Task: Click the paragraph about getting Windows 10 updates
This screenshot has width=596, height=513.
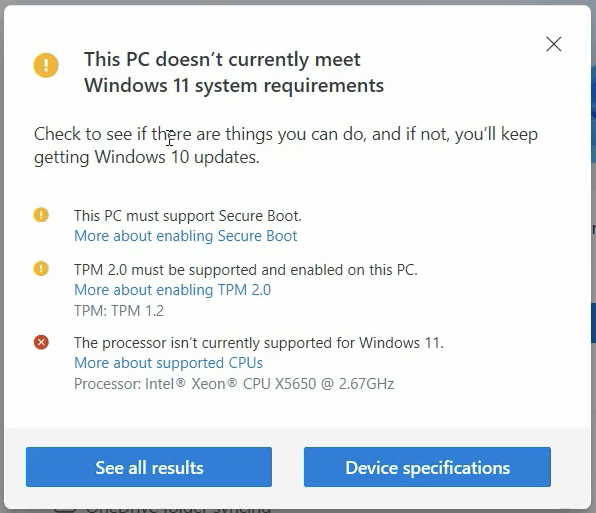Action: click(286, 146)
